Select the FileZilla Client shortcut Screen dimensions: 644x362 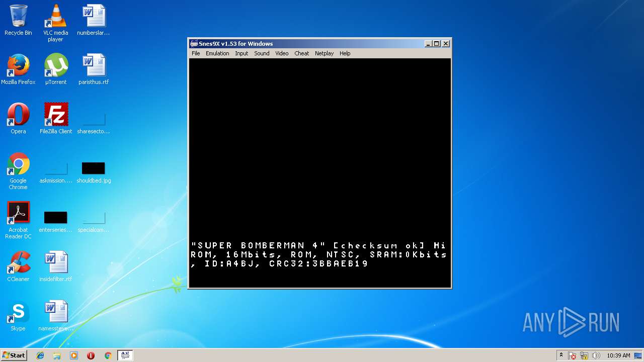tap(55, 119)
